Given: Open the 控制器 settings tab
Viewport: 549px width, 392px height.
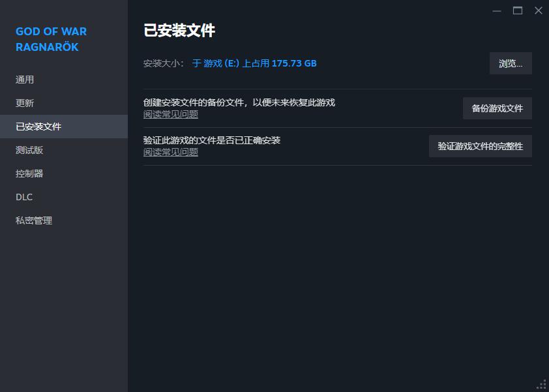Looking at the screenshot, I should point(64,173).
